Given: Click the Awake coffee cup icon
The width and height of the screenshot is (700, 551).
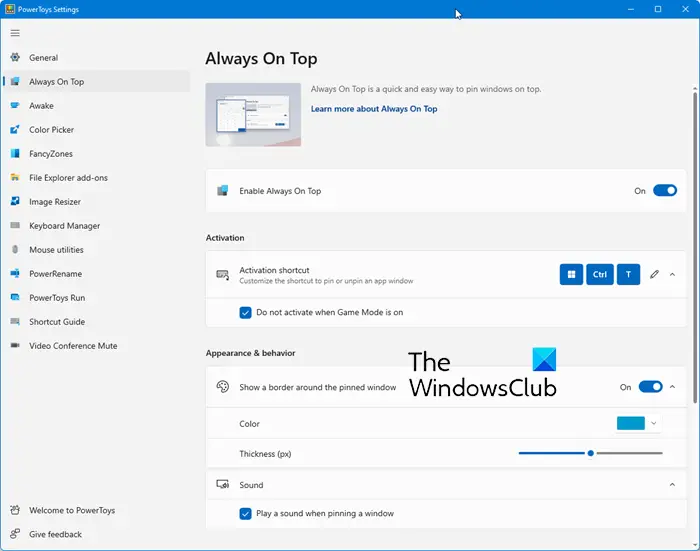Looking at the screenshot, I should point(15,105).
